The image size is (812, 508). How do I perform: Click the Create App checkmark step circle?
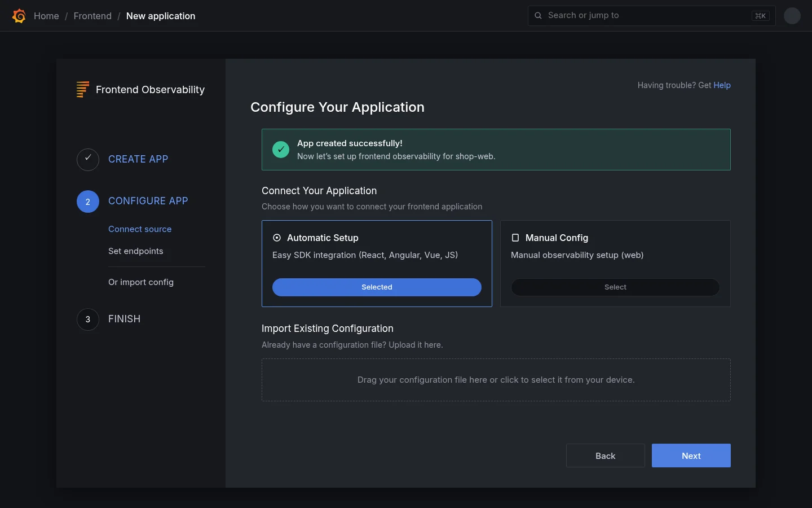pos(88,160)
